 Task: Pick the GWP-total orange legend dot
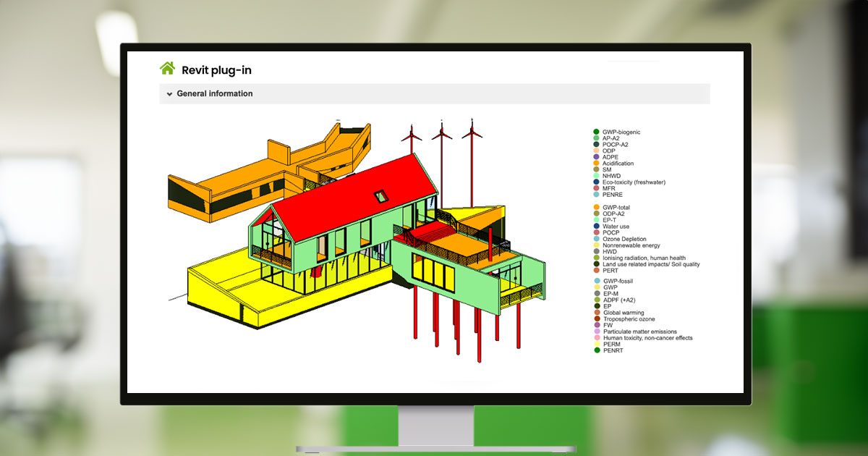(x=596, y=208)
